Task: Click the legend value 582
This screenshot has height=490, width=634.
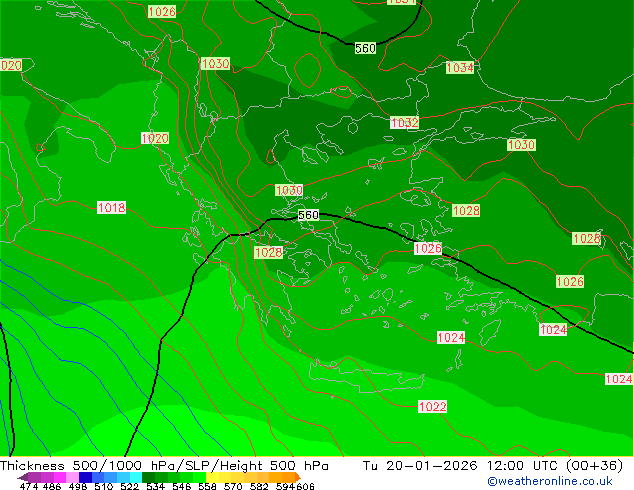Action: pyautogui.click(x=259, y=486)
